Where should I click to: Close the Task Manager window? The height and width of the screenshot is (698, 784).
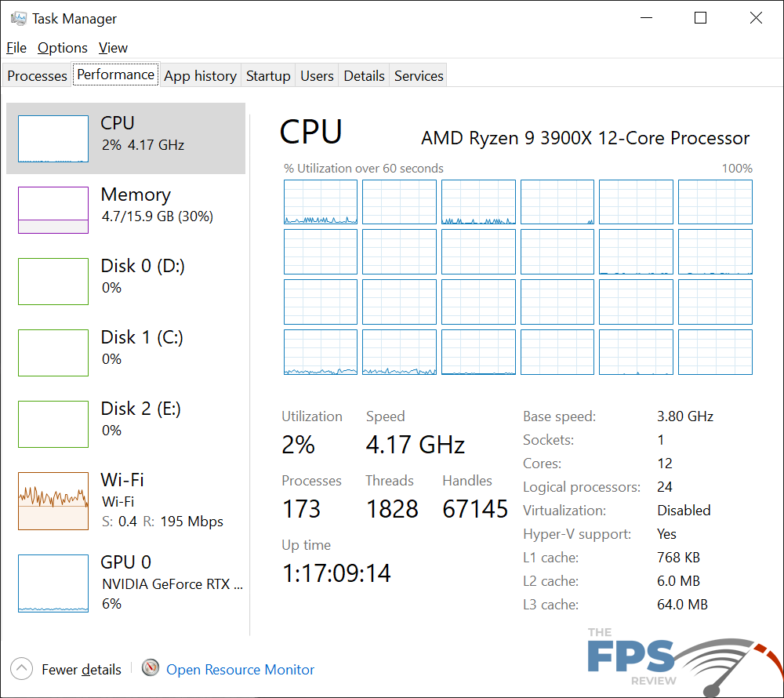(756, 18)
